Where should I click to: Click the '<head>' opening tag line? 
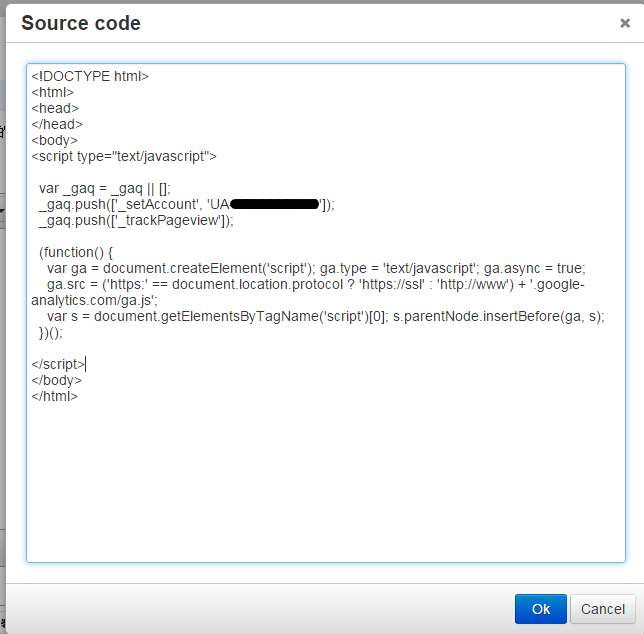(x=55, y=108)
